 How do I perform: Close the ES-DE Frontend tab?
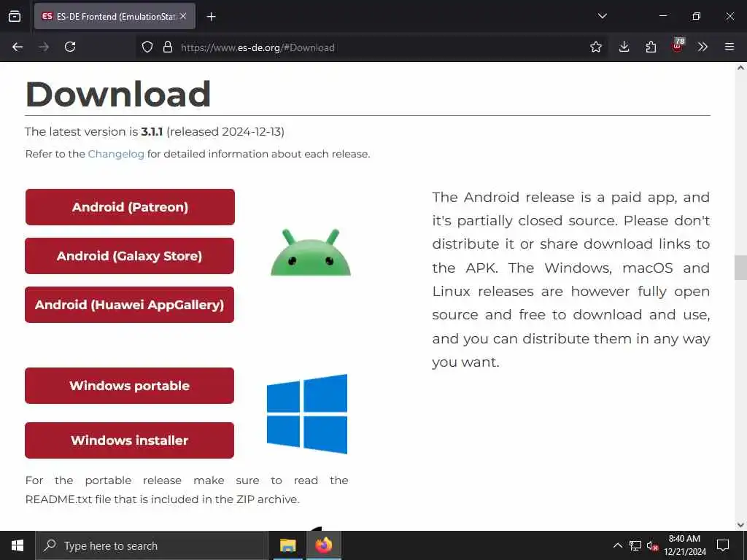pyautogui.click(x=183, y=16)
